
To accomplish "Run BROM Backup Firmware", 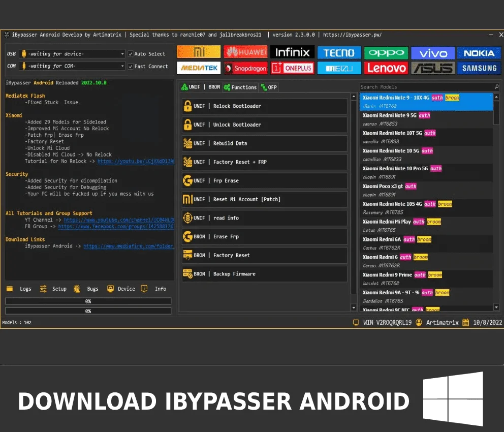I will point(265,274).
